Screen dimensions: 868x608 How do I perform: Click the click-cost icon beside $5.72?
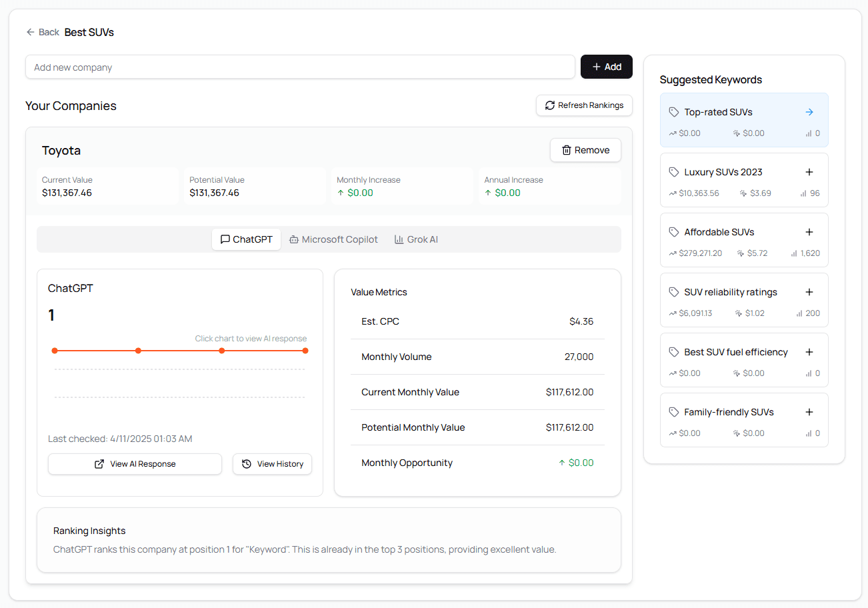[741, 253]
